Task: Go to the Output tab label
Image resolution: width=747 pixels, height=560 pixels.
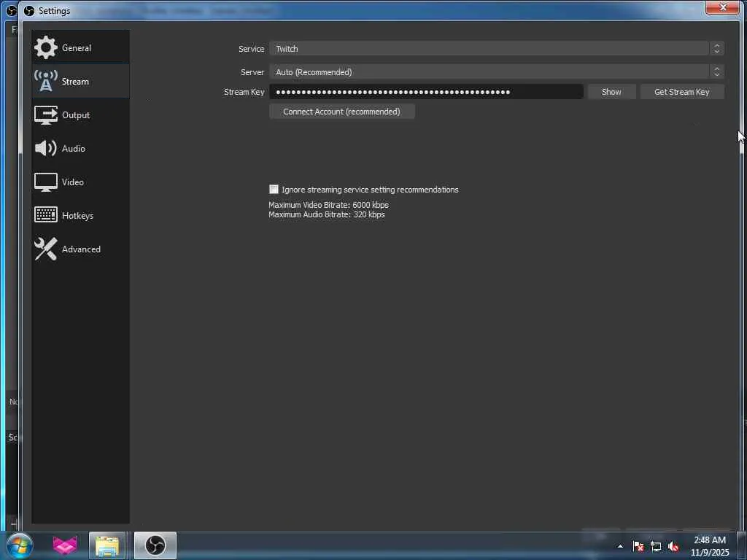Action: click(x=76, y=115)
